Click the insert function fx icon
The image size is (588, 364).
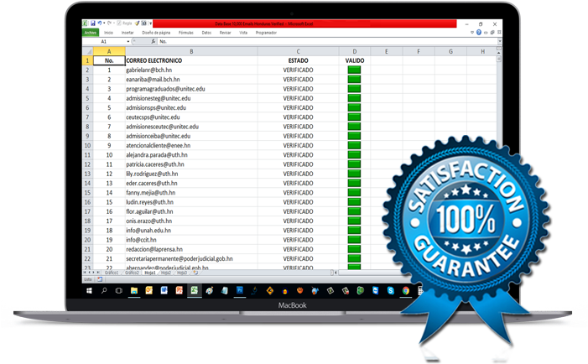click(154, 41)
